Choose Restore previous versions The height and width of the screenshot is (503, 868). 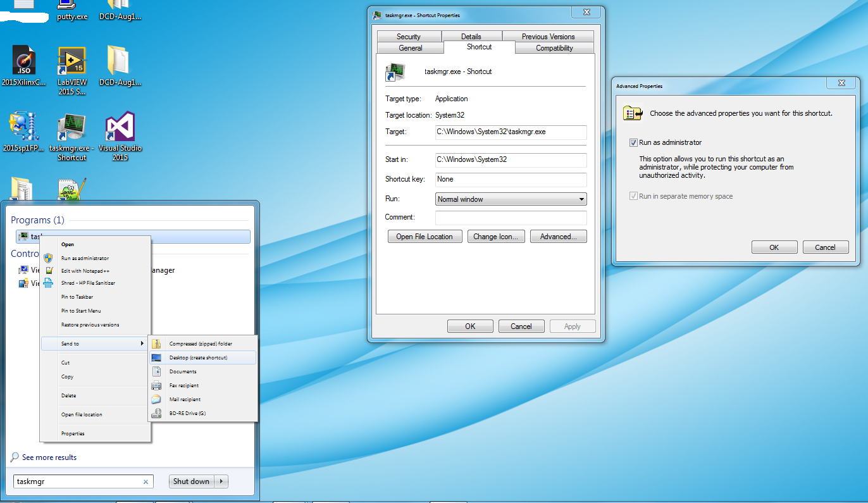[90, 325]
